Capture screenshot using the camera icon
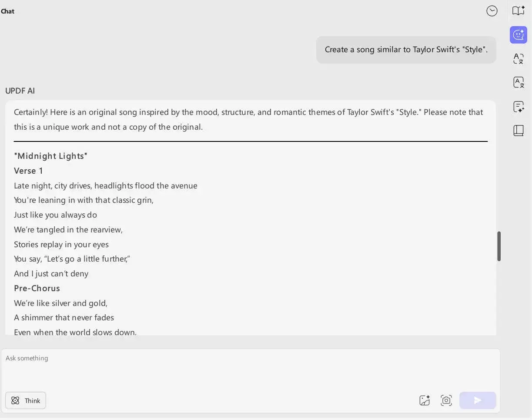This screenshot has width=532, height=420. click(446, 400)
